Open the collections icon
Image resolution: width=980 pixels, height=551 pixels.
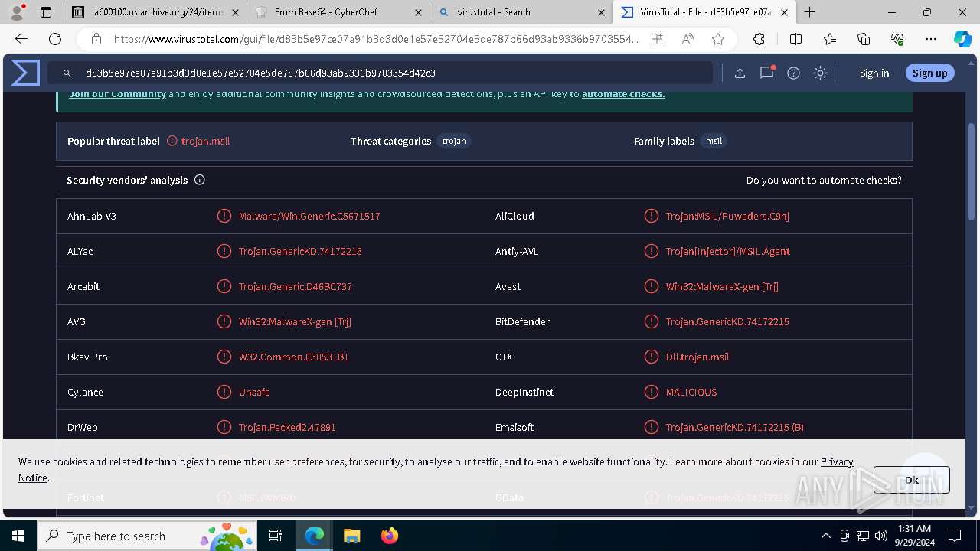(x=864, y=39)
